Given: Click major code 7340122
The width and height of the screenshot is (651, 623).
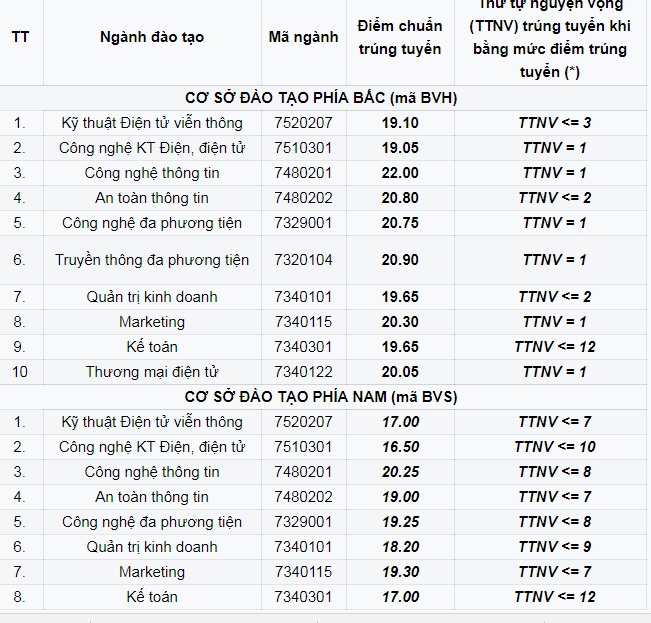Looking at the screenshot, I should coord(303,371).
